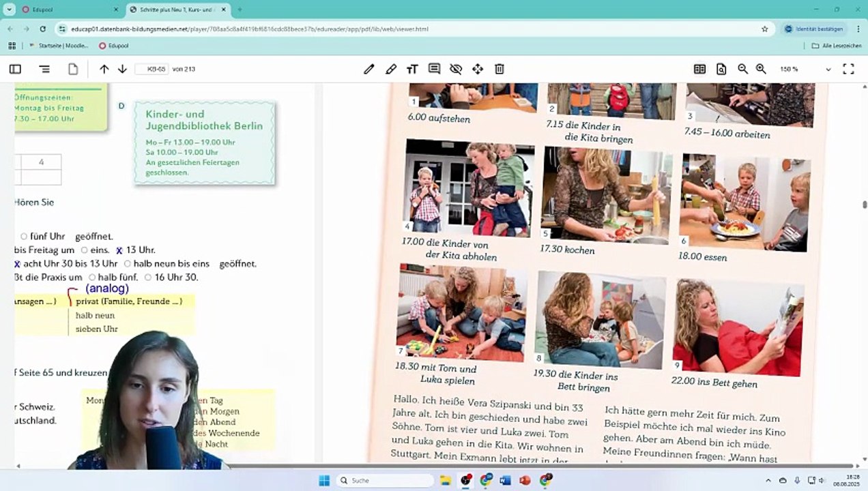Open the 150 % zoom level dropdown

click(805, 69)
